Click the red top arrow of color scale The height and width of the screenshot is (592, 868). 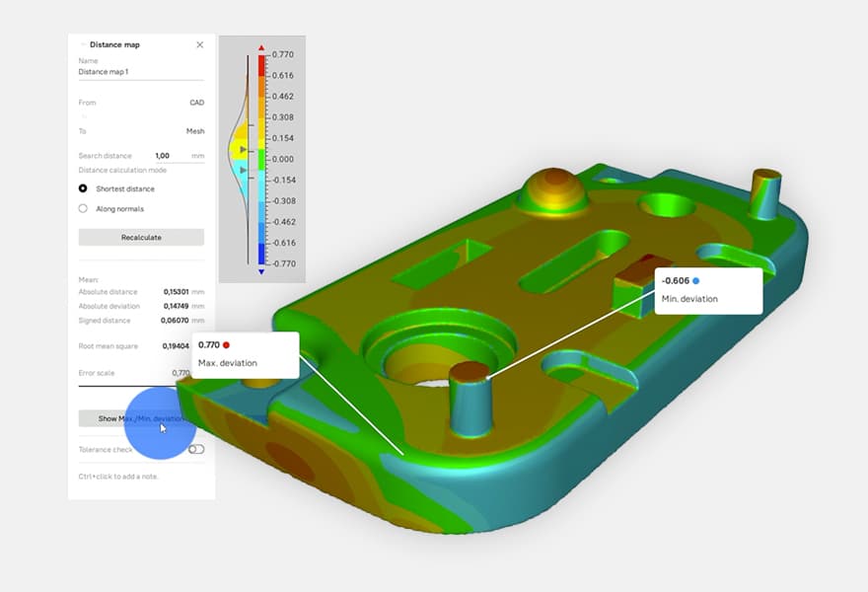[x=261, y=47]
